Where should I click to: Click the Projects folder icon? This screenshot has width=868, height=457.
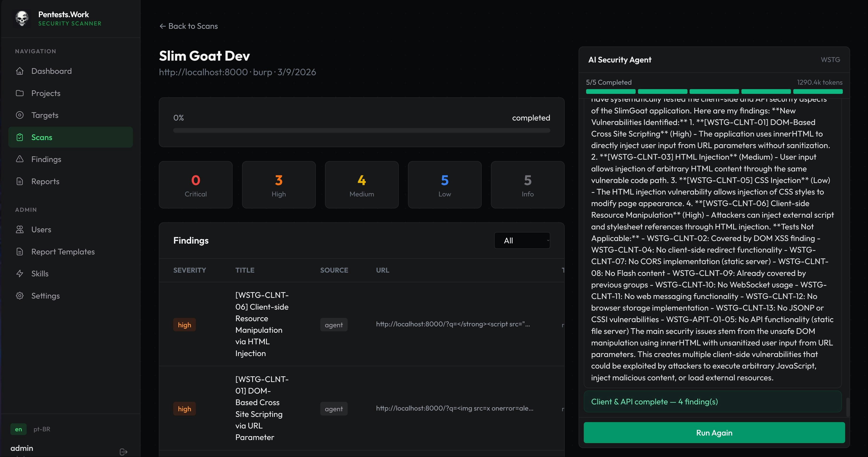coord(20,93)
